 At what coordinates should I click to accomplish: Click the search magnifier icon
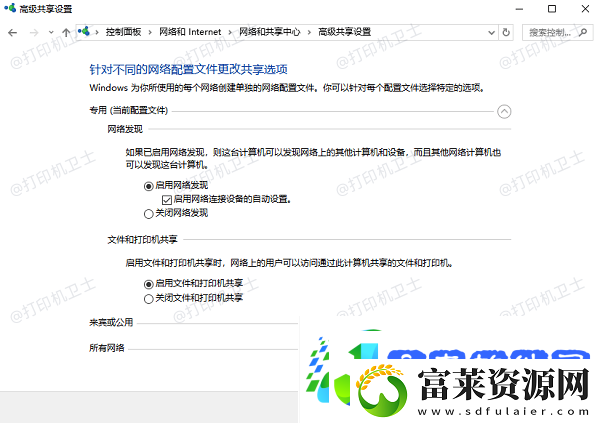(583, 33)
